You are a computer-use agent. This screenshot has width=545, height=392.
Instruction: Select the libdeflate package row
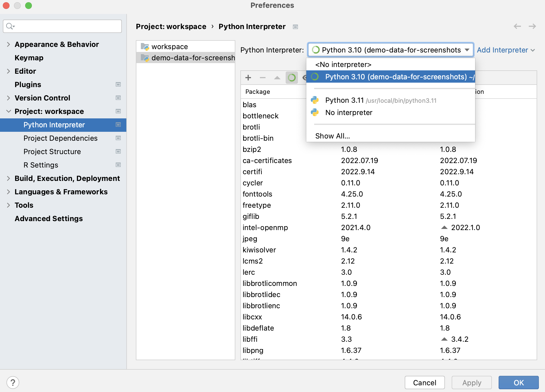click(x=388, y=328)
